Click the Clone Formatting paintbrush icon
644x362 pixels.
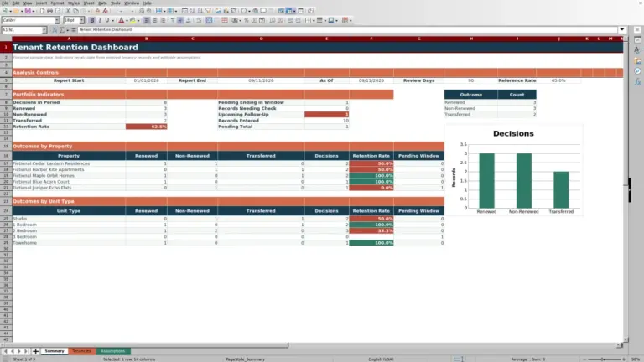pyautogui.click(x=97, y=11)
